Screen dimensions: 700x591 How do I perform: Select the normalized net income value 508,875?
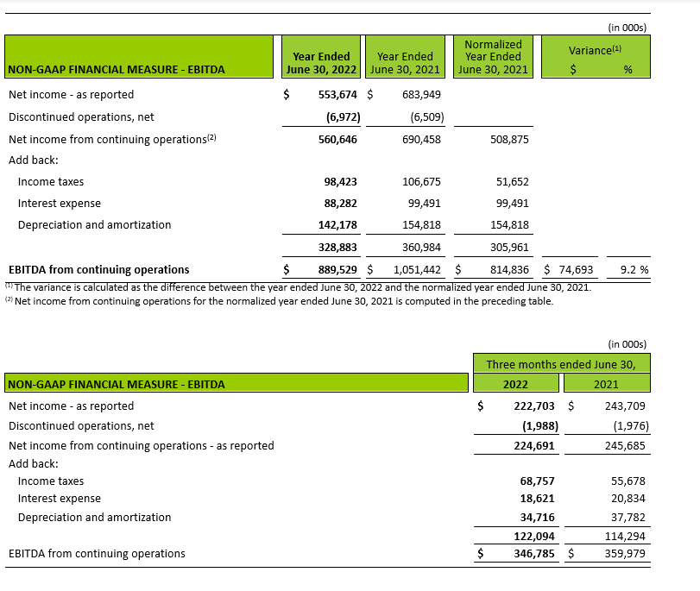[507, 139]
